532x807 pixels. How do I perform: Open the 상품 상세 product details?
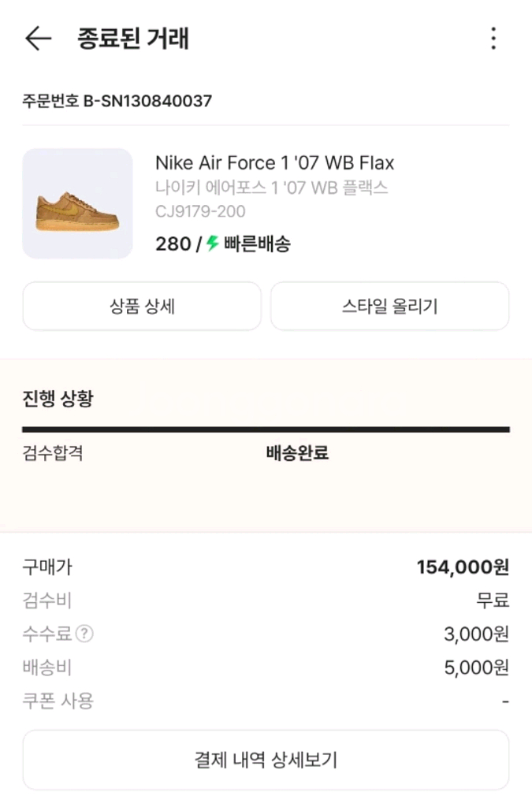(x=142, y=307)
